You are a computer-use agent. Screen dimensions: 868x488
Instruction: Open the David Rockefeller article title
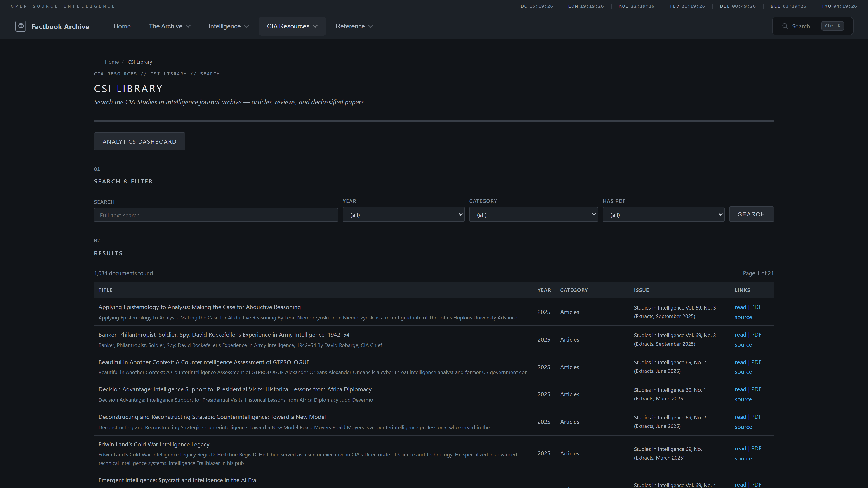(x=224, y=335)
